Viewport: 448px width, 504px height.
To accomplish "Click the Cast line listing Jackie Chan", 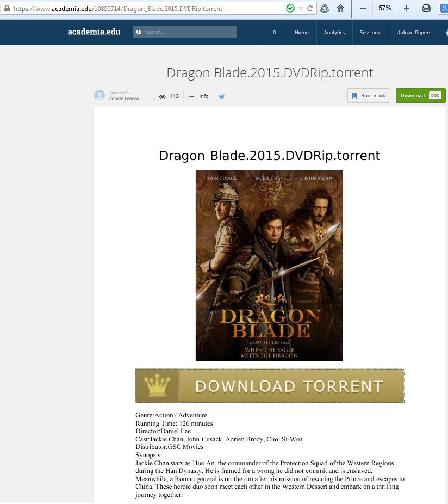I will tap(219, 439).
